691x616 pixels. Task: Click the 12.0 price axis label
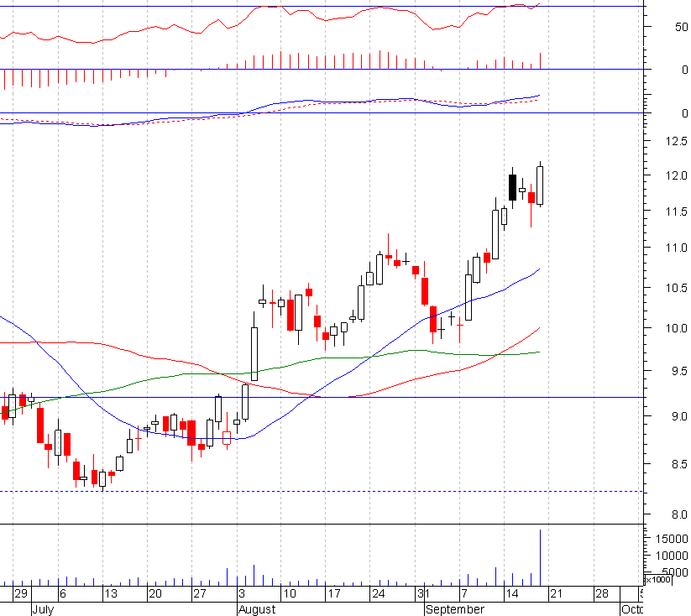point(677,175)
